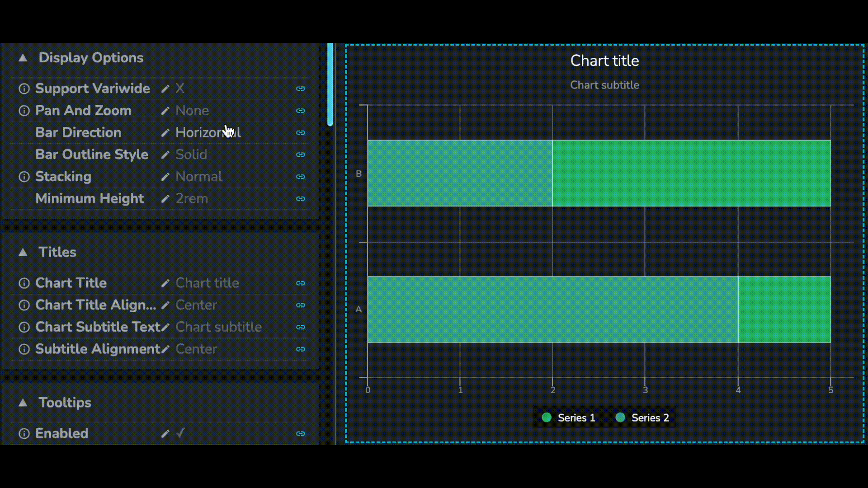Collapse the Titles section triangle
Screen dimensions: 868x488
23,252
